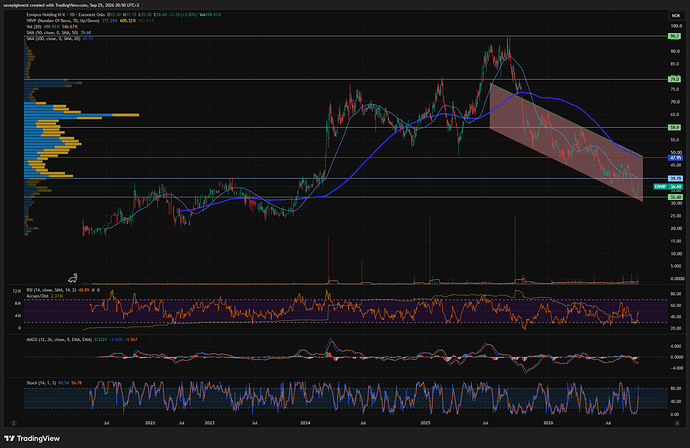
Task: Click the 2026 label on the time axis
Action: (548, 423)
